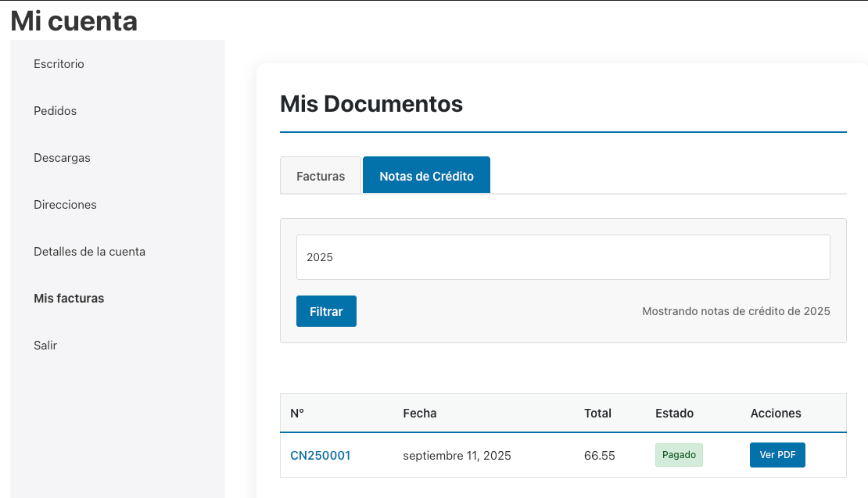The width and height of the screenshot is (868, 498).
Task: Navigate to Direcciones
Action: [65, 205]
